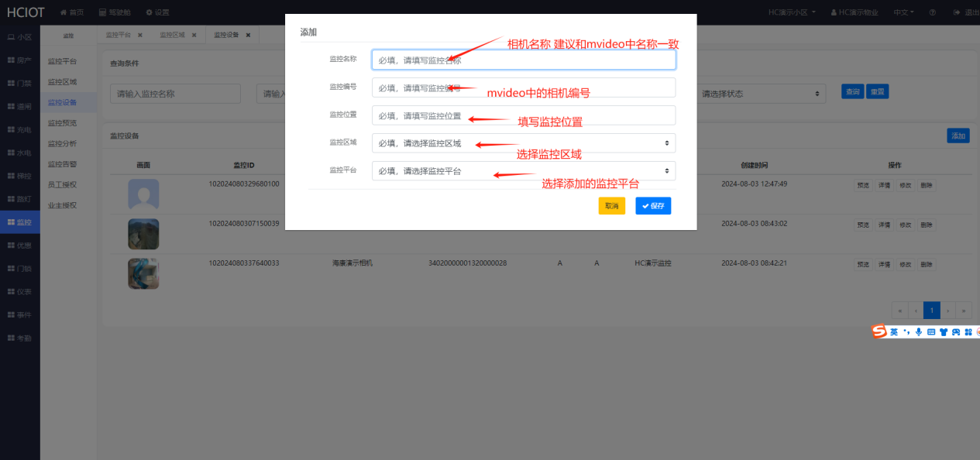Image resolution: width=980 pixels, height=460 pixels.
Task: Close the 监控平台 tab
Action: 140,35
